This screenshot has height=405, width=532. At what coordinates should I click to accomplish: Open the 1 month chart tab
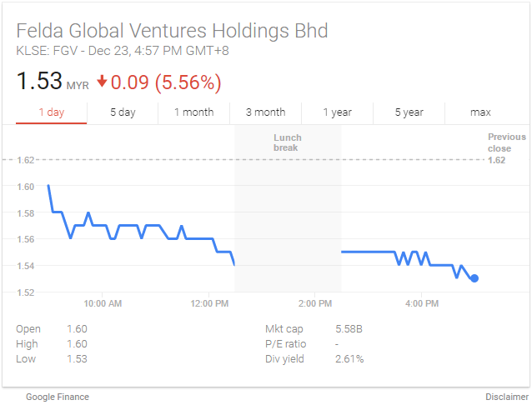point(193,112)
